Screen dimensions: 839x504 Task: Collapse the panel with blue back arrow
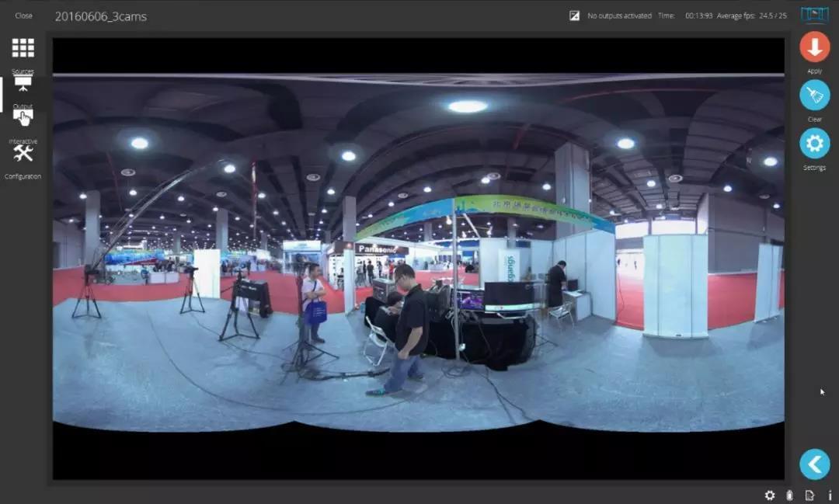coord(814,464)
